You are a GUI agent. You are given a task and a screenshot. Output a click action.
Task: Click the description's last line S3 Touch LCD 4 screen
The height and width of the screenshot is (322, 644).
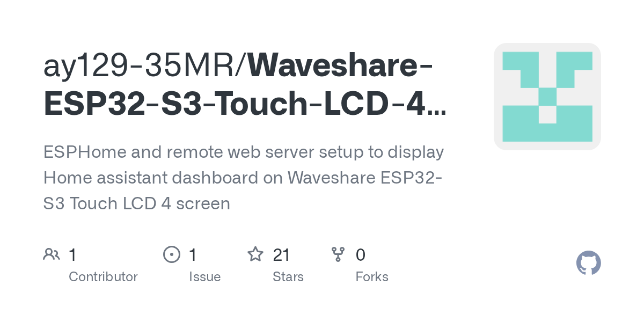(137, 203)
